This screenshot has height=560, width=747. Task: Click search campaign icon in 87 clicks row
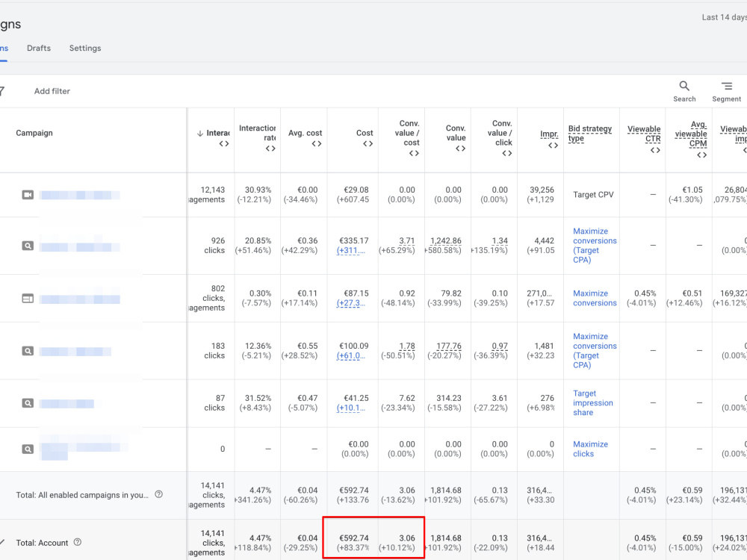pyautogui.click(x=28, y=403)
